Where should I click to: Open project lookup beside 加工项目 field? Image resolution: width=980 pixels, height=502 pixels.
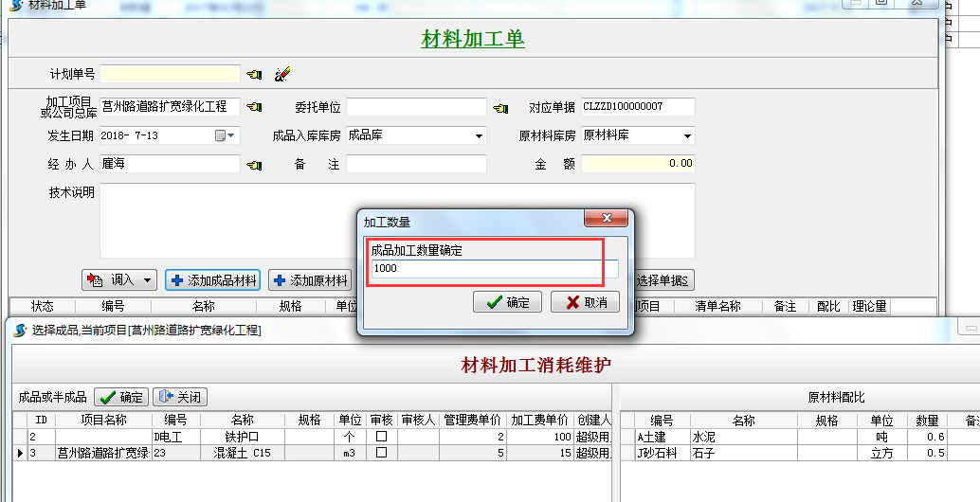click(x=254, y=107)
